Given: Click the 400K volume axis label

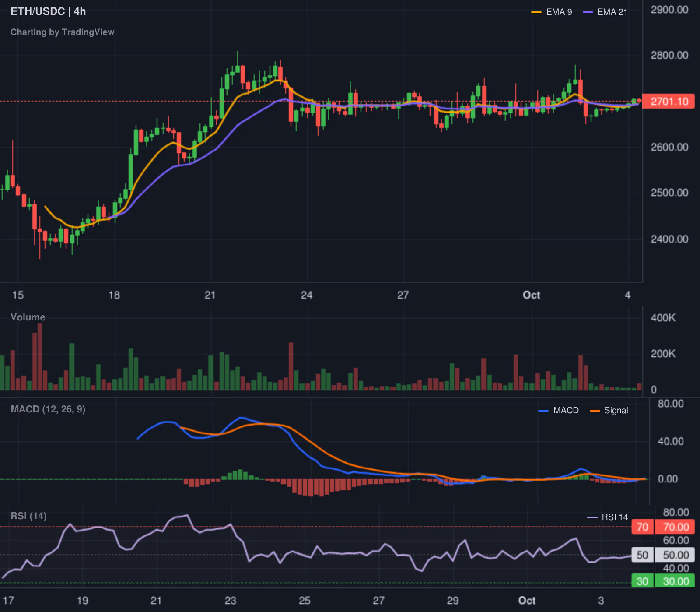Looking at the screenshot, I should coord(663,318).
